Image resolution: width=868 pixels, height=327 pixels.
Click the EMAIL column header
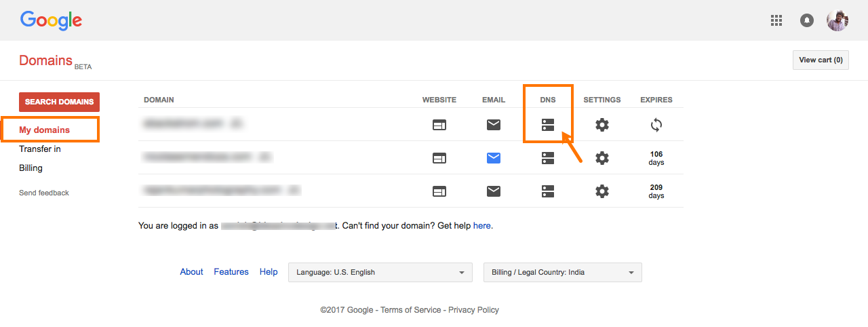click(x=494, y=100)
